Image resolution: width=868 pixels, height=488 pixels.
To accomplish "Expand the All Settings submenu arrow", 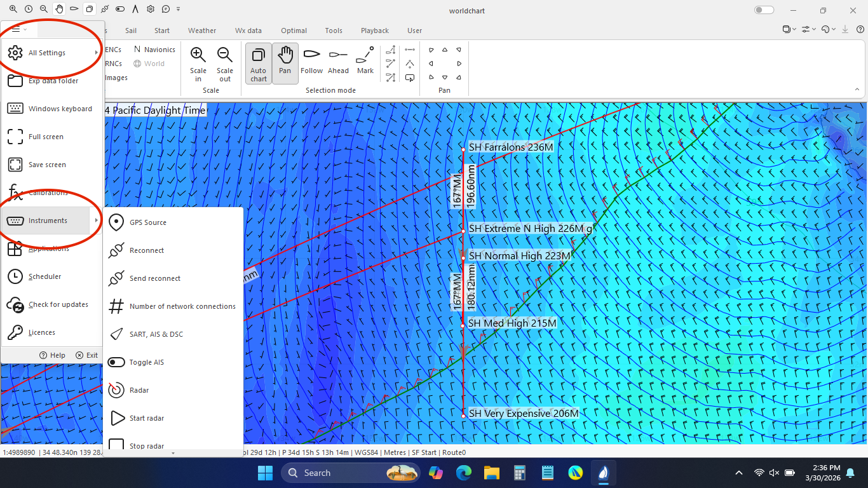I will click(97, 53).
